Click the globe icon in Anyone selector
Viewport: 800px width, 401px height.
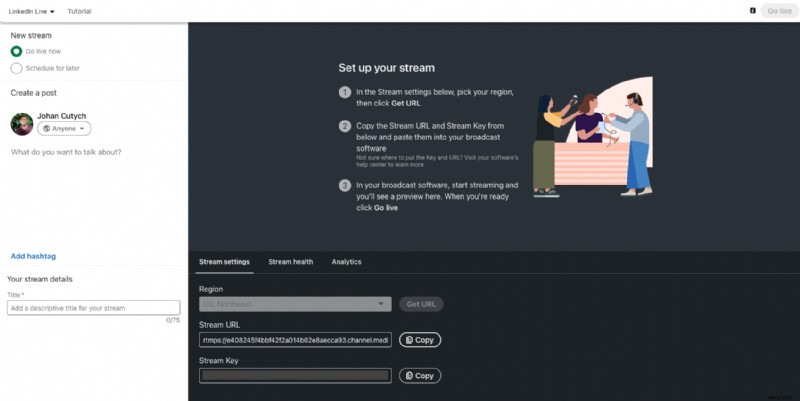coord(46,129)
